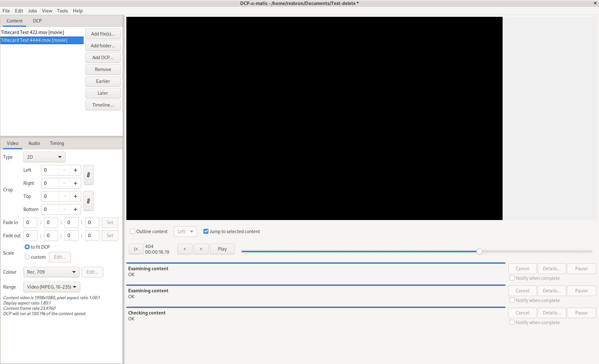Open the Rec. 709 colour dropdown
This screenshot has width=599, height=364.
click(x=51, y=272)
